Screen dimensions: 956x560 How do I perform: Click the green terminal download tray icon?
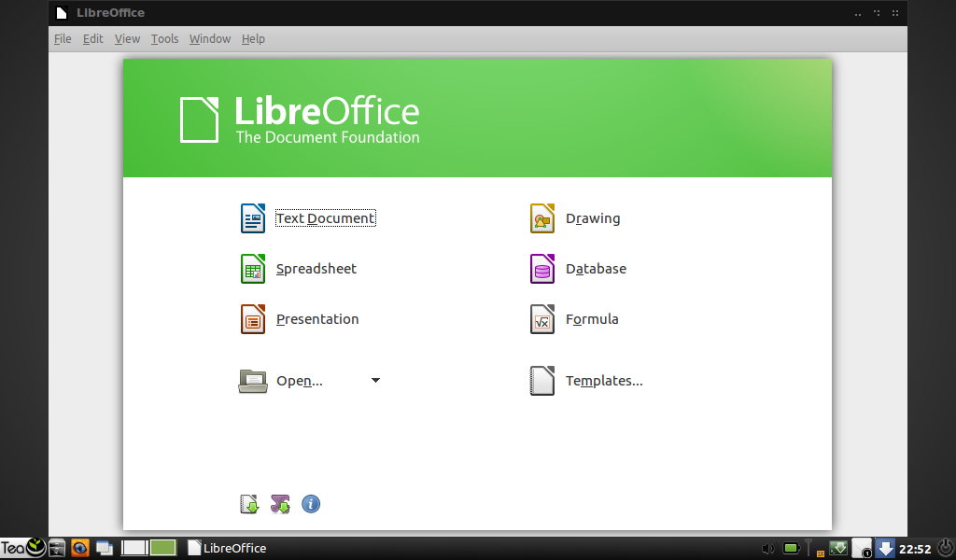(x=838, y=548)
